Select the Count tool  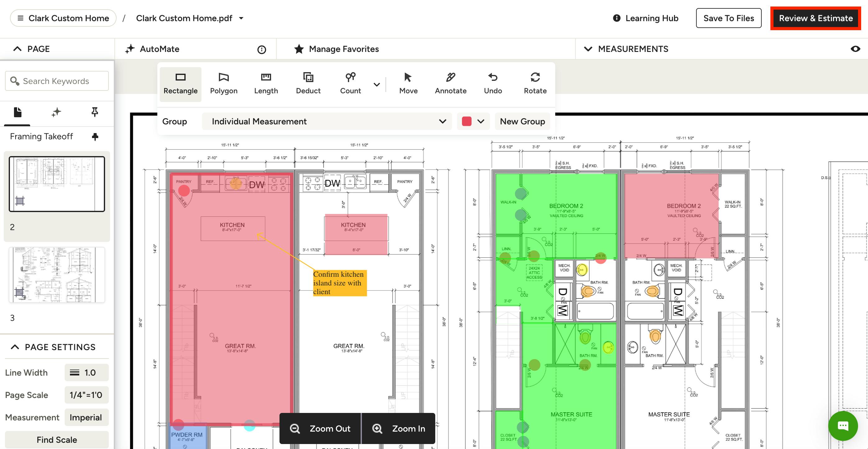[x=350, y=84]
